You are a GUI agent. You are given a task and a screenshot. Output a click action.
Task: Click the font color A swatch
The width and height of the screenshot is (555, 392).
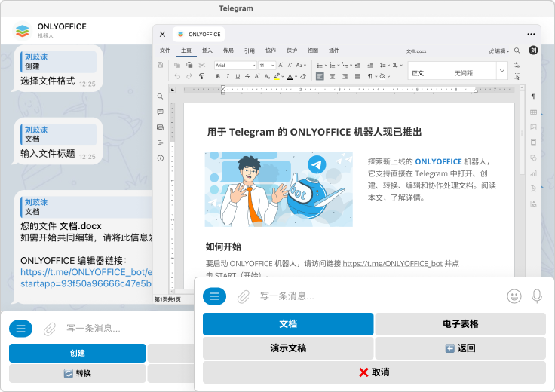(x=290, y=76)
